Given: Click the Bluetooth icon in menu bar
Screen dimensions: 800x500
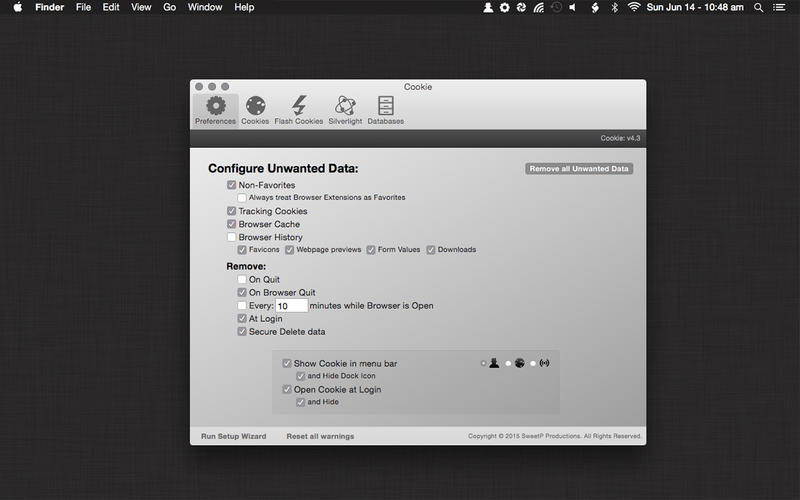Looking at the screenshot, I should [x=614, y=7].
